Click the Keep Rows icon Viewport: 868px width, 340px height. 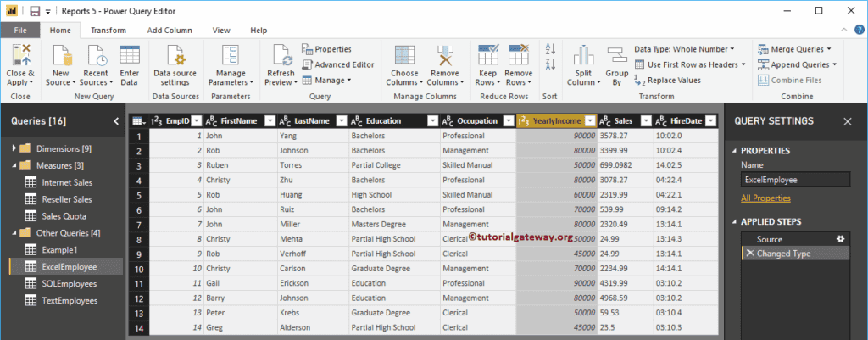488,55
